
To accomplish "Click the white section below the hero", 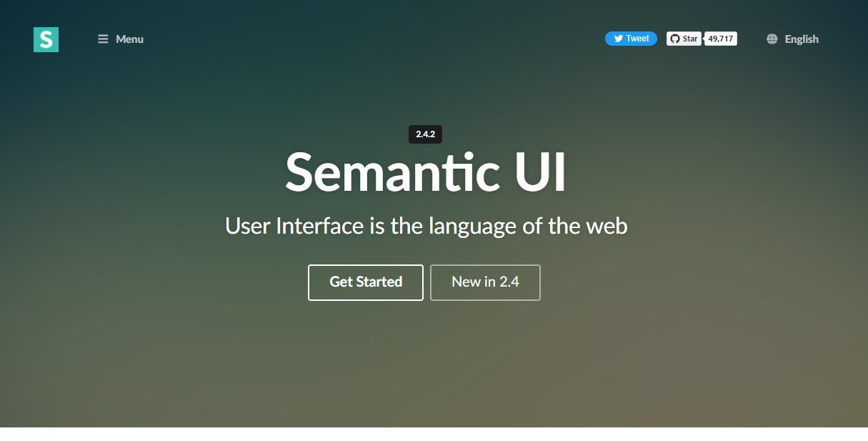I will point(434,435).
